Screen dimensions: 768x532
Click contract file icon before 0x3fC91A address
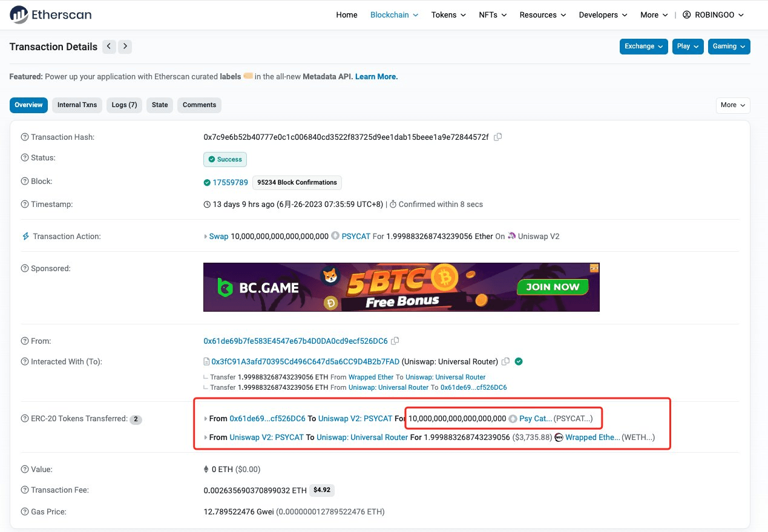(x=206, y=362)
